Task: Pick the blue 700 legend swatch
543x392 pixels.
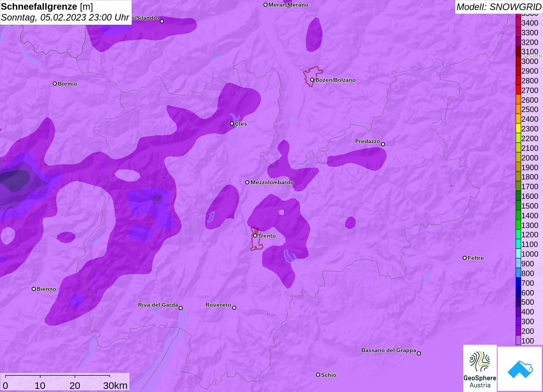Action: tap(518, 283)
